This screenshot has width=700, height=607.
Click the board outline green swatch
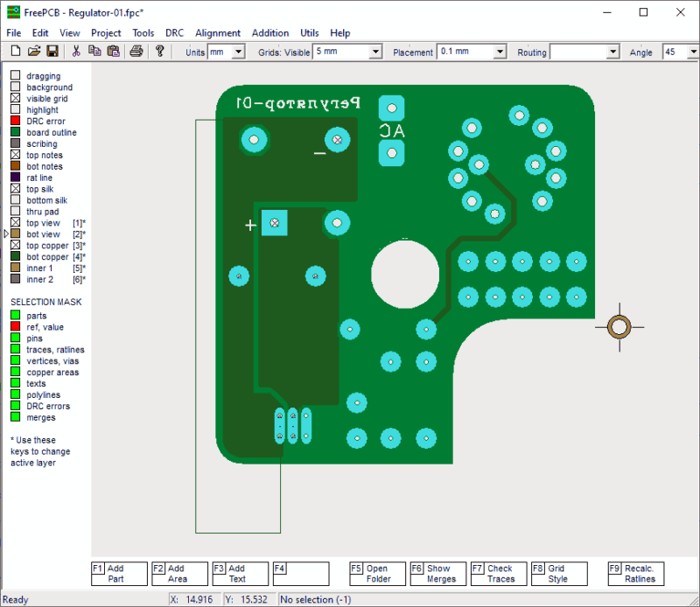[x=16, y=132]
